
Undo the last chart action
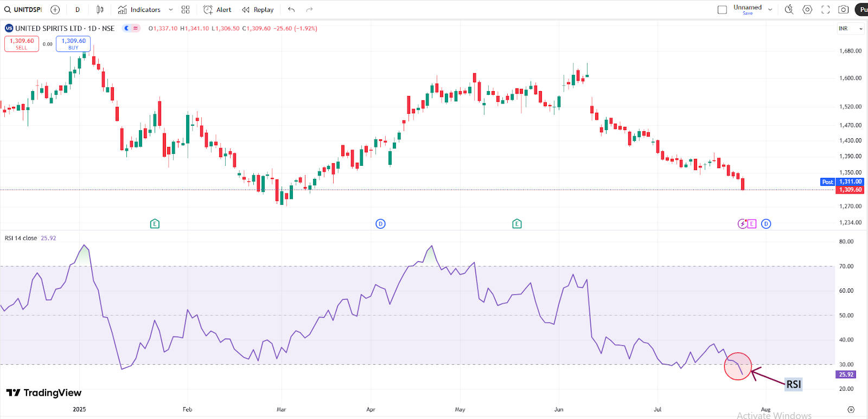click(291, 10)
